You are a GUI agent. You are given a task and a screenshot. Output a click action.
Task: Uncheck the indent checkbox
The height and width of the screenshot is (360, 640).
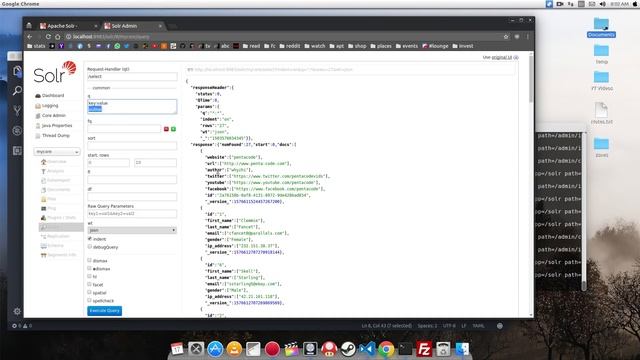(89, 239)
